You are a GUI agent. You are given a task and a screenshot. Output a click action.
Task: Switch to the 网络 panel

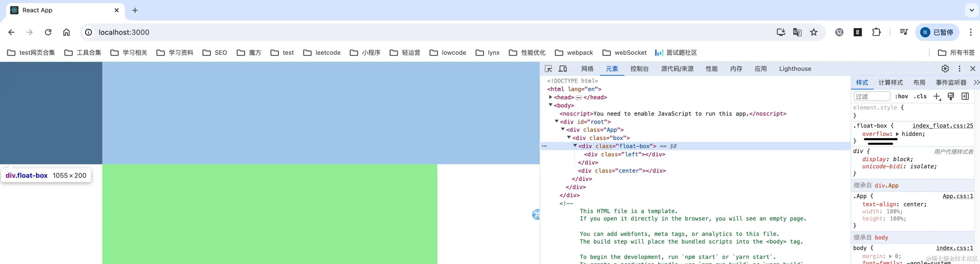pos(588,68)
